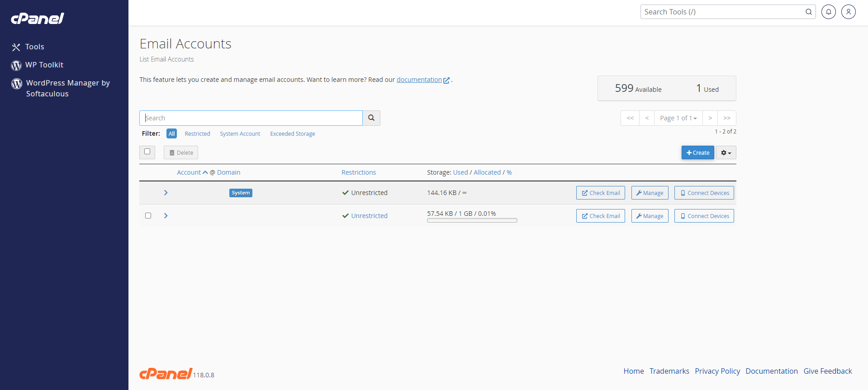Open the Page 1 of 1 dropdown

tap(678, 118)
